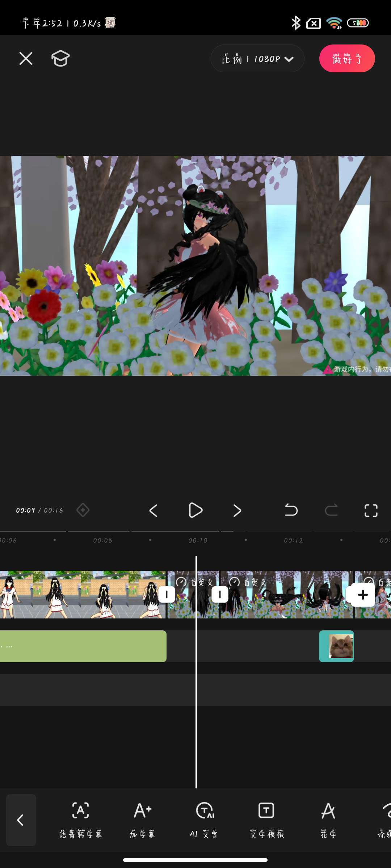Expand the 比例 | 1080P resolution dropdown
The image size is (391, 868).
[257, 59]
